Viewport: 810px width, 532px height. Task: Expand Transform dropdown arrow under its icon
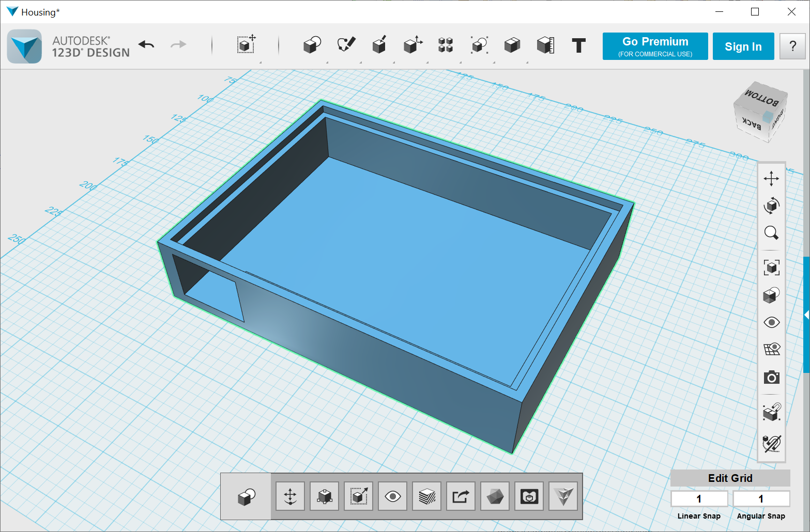point(260,62)
